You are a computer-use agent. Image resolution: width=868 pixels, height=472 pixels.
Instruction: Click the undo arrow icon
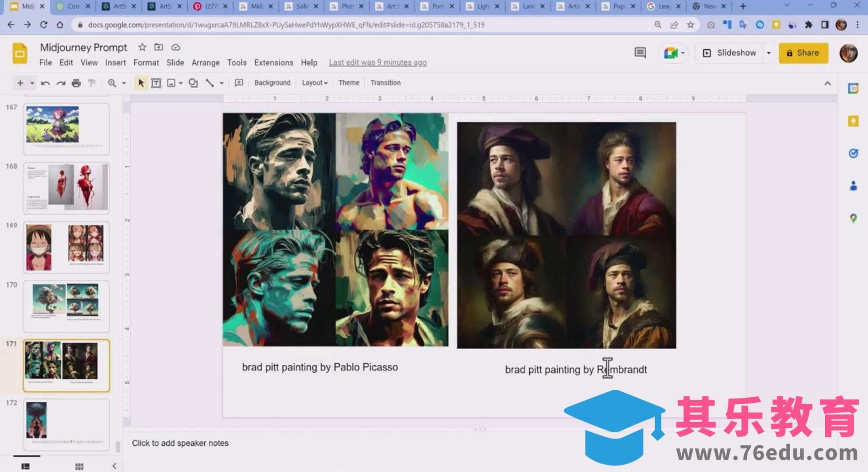coord(45,83)
